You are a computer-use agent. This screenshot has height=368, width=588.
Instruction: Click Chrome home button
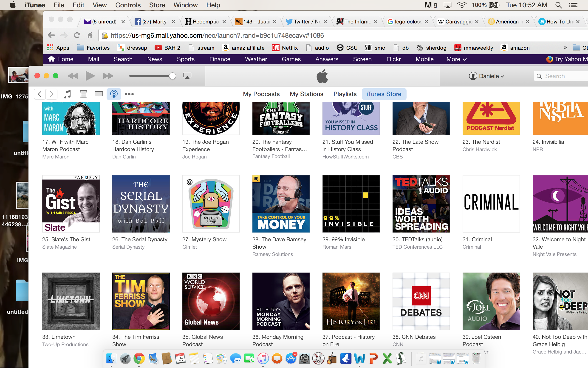[x=90, y=35]
